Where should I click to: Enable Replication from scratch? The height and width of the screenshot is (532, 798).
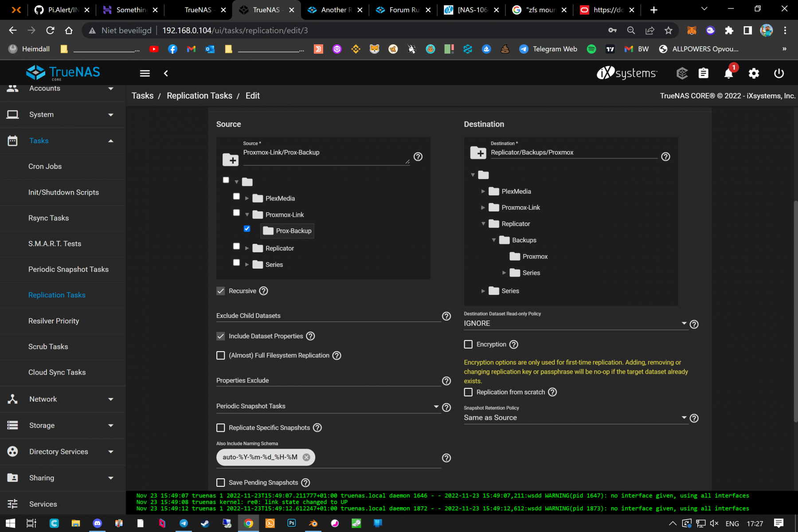468,392
